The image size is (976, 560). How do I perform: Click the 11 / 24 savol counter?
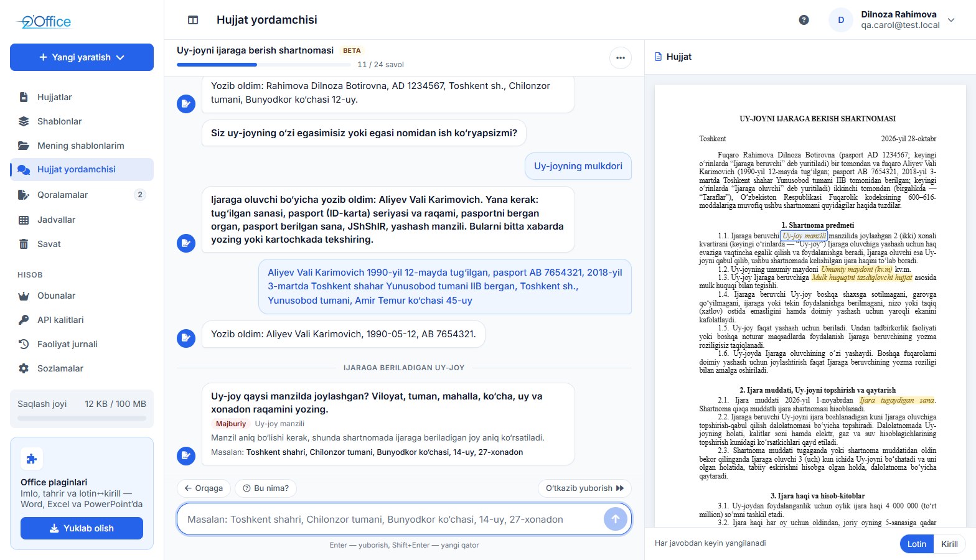(x=381, y=65)
